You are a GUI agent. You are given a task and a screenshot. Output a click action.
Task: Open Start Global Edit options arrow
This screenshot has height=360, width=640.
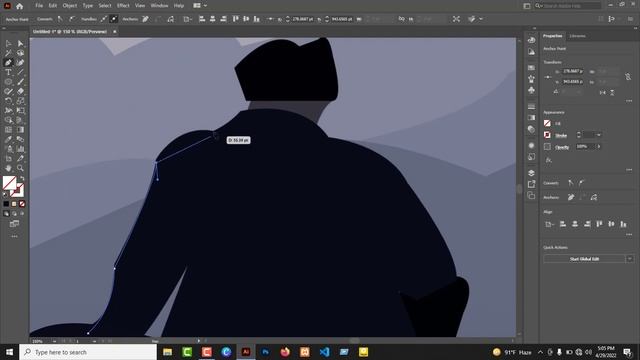coord(630,259)
